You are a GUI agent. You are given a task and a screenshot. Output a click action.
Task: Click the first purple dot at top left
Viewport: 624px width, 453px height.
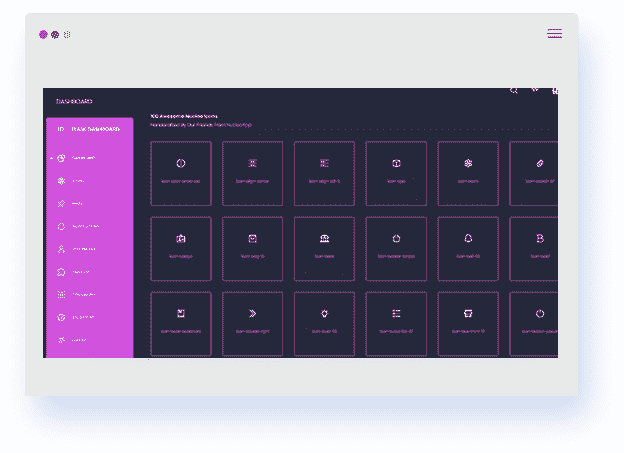coord(43,34)
